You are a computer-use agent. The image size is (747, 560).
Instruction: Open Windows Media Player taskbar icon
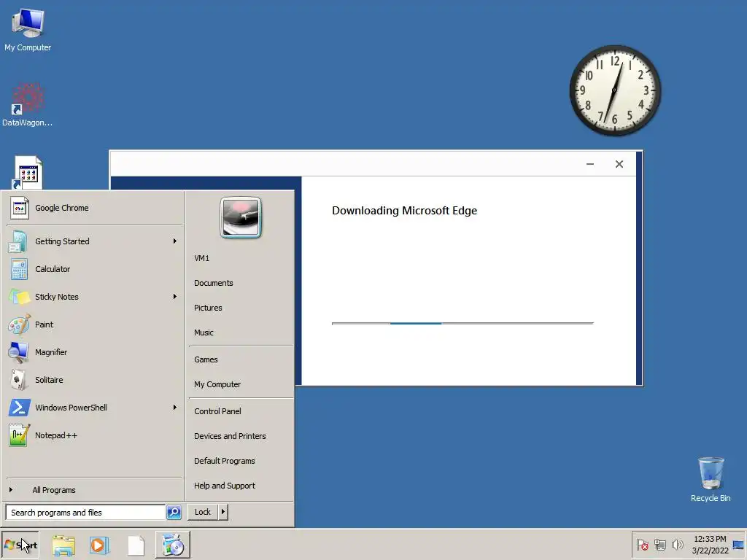pos(99,545)
